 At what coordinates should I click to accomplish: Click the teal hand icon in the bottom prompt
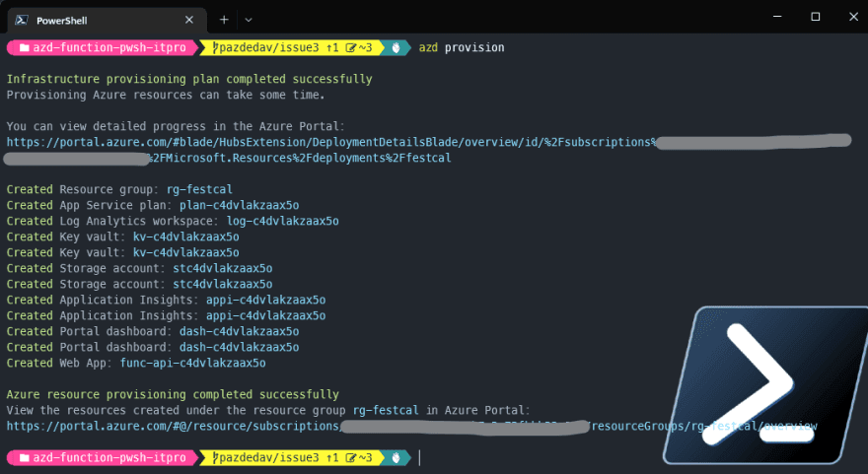tap(396, 457)
